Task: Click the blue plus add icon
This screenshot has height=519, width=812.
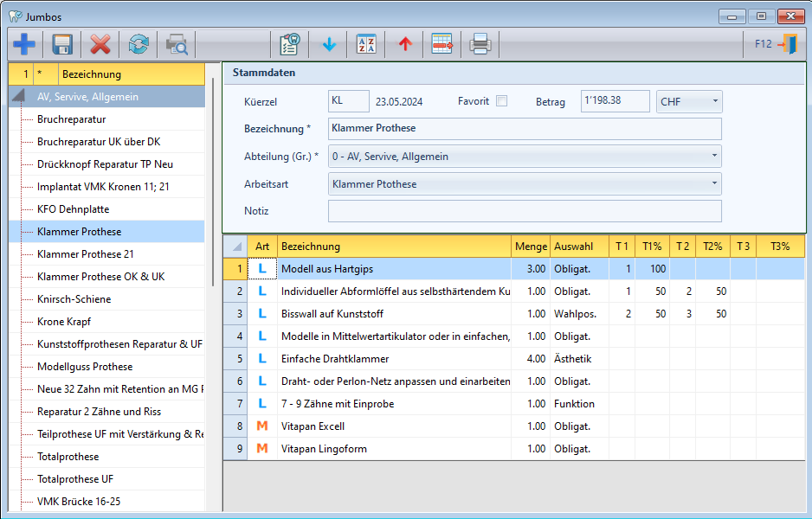Action: click(24, 44)
